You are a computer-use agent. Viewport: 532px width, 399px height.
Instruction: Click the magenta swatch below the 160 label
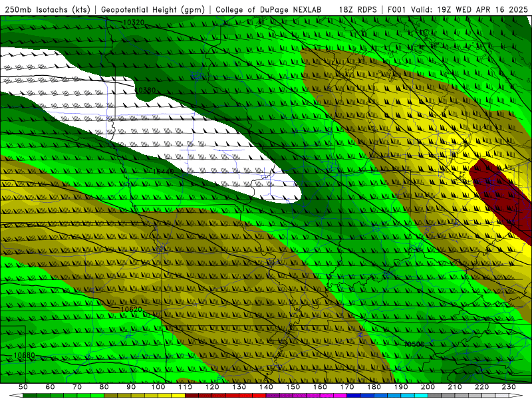click(327, 396)
